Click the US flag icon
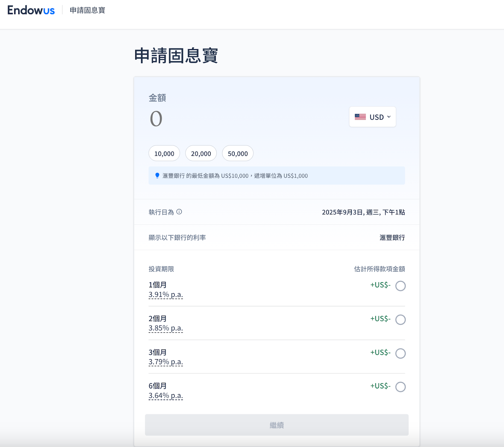Image resolution: width=504 pixels, height=447 pixels. tap(360, 117)
